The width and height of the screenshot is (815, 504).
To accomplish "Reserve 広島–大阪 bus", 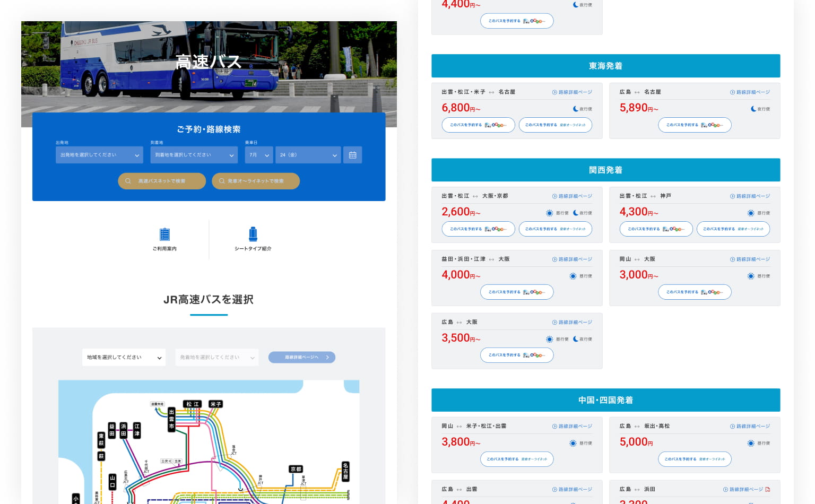I will pos(517,355).
